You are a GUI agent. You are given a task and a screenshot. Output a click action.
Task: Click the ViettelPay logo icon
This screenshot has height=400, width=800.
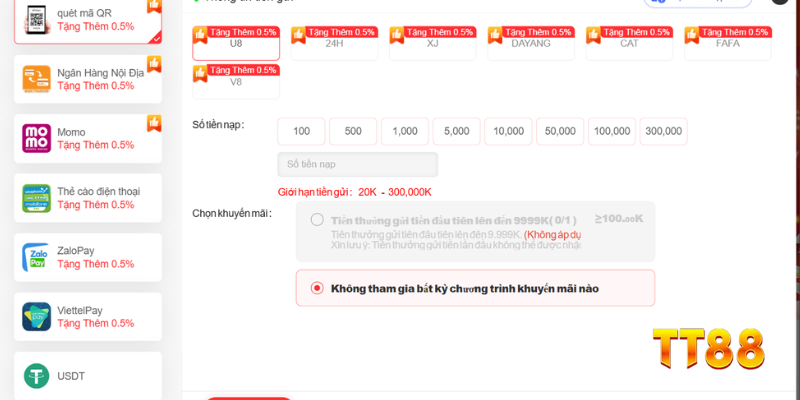36,317
